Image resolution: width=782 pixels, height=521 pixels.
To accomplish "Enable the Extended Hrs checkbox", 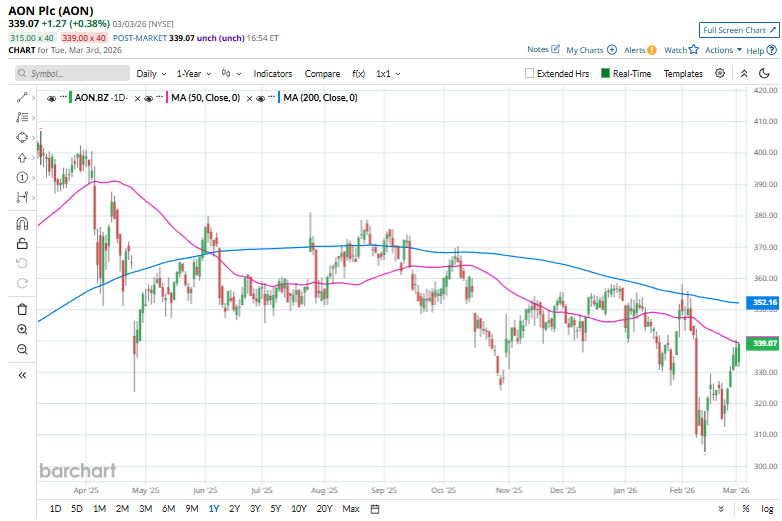I will click(529, 73).
